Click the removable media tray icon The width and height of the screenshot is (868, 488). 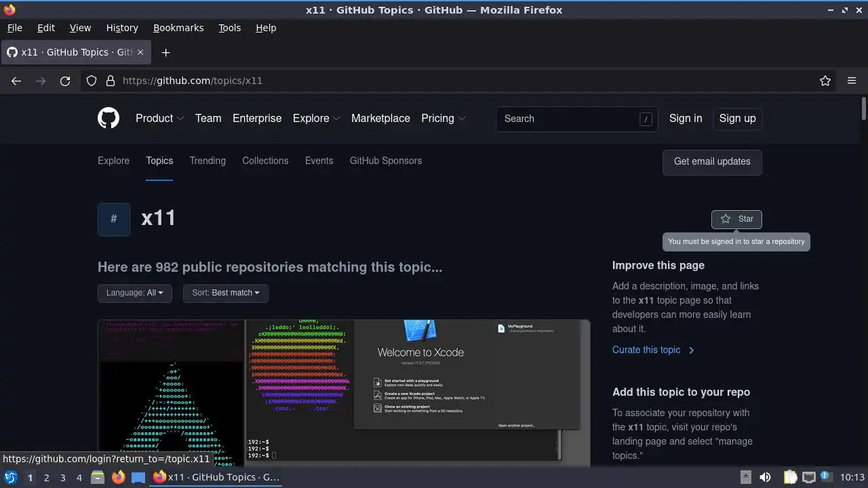[745, 477]
